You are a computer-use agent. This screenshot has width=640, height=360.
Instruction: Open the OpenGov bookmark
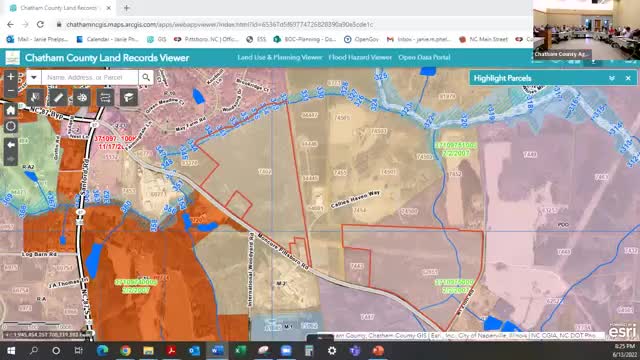point(361,39)
